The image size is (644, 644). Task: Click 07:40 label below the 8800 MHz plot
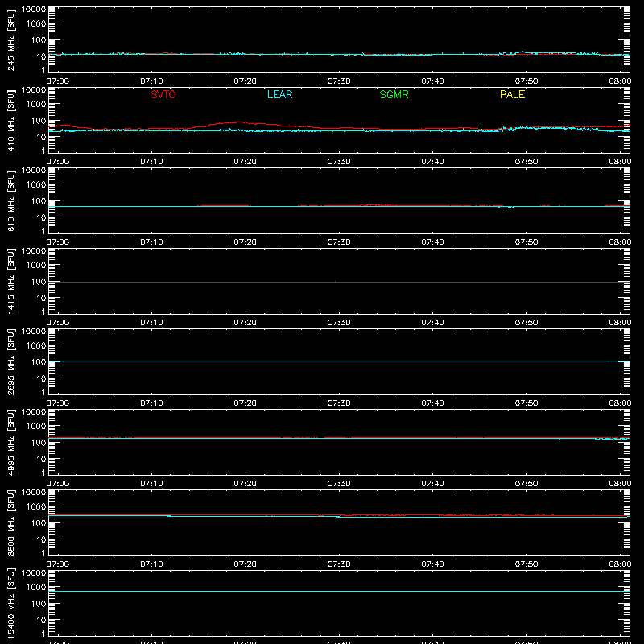(432, 564)
